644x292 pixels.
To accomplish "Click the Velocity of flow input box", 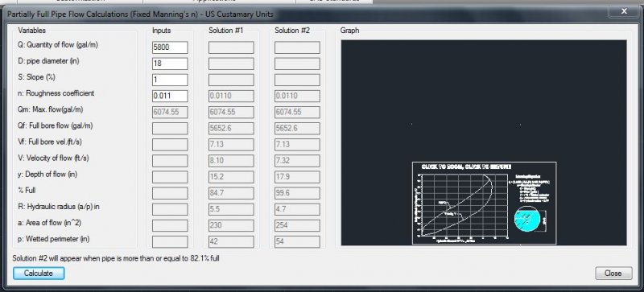I will [x=170, y=161].
